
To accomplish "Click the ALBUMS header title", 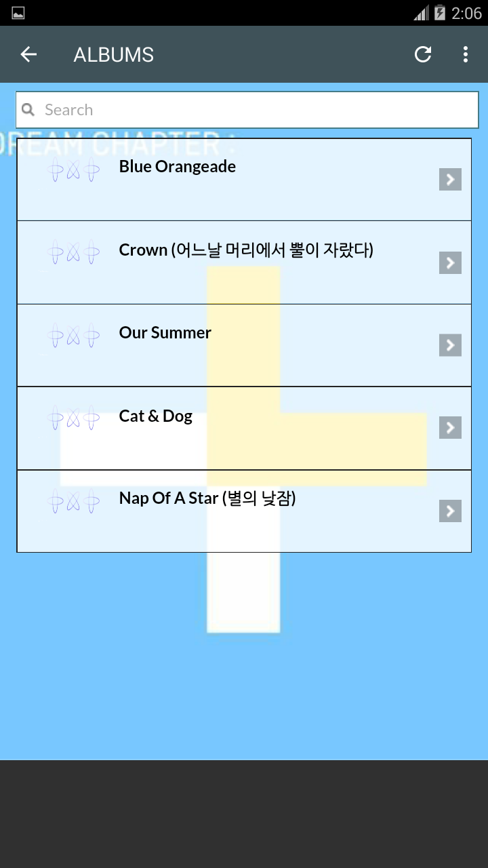I will click(114, 54).
